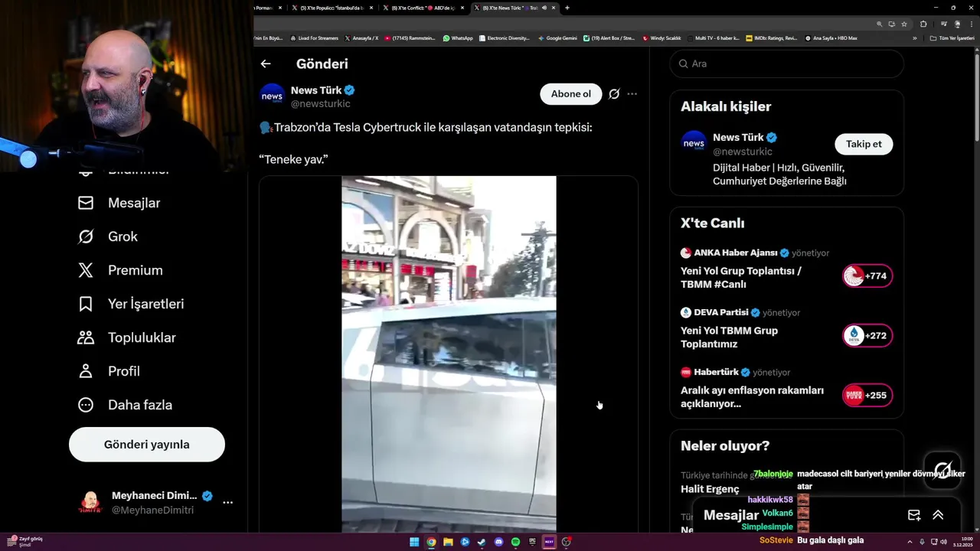
Task: Open Premium in the left sidebar
Action: 120,270
